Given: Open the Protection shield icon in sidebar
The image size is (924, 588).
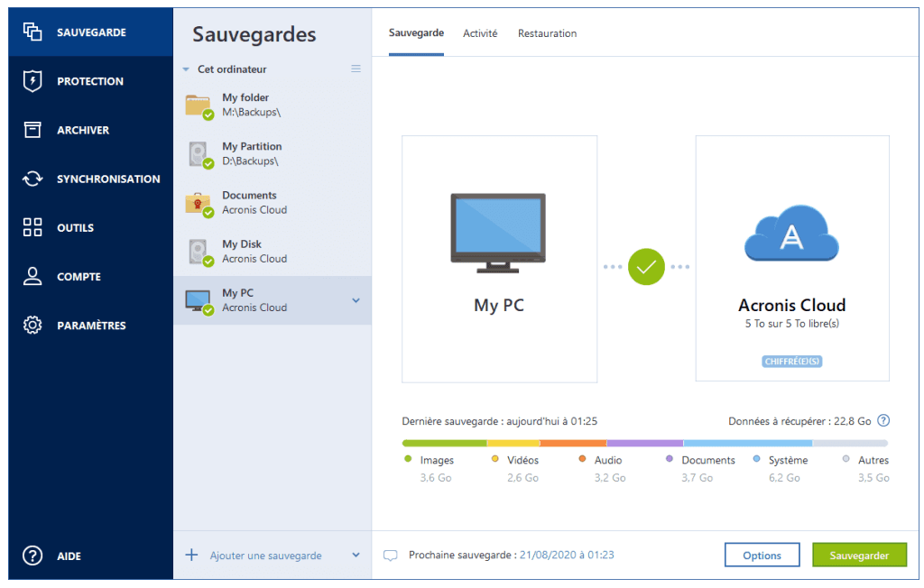Looking at the screenshot, I should [x=32, y=81].
